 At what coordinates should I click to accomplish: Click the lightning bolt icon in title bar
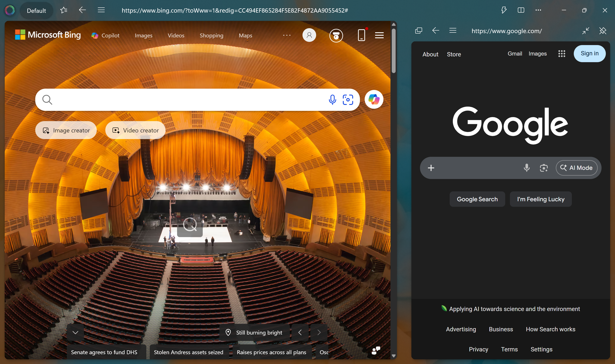(504, 10)
